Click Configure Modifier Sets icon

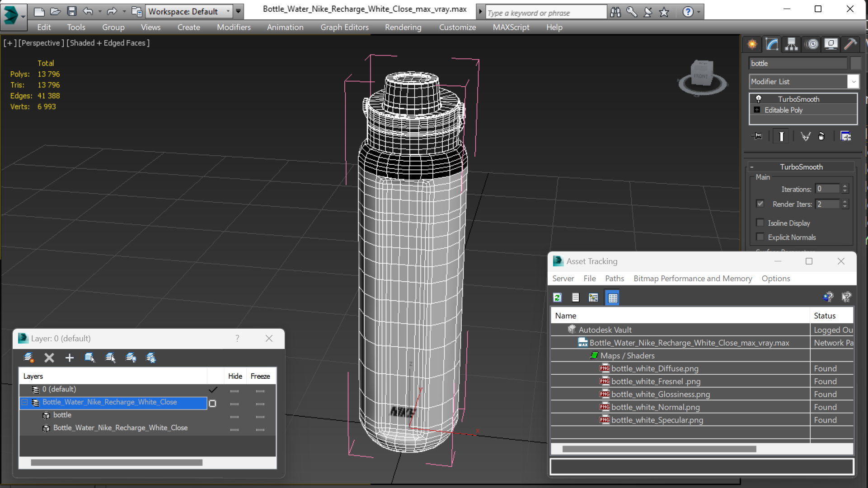click(x=845, y=136)
